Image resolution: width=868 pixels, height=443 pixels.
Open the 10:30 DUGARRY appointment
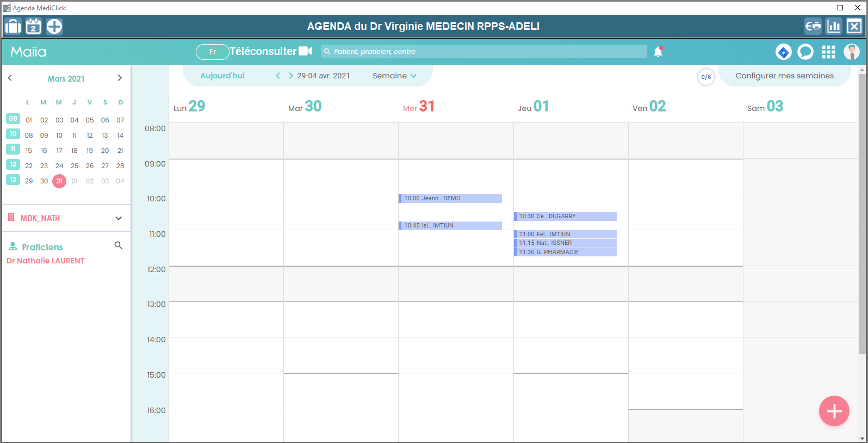click(x=566, y=217)
